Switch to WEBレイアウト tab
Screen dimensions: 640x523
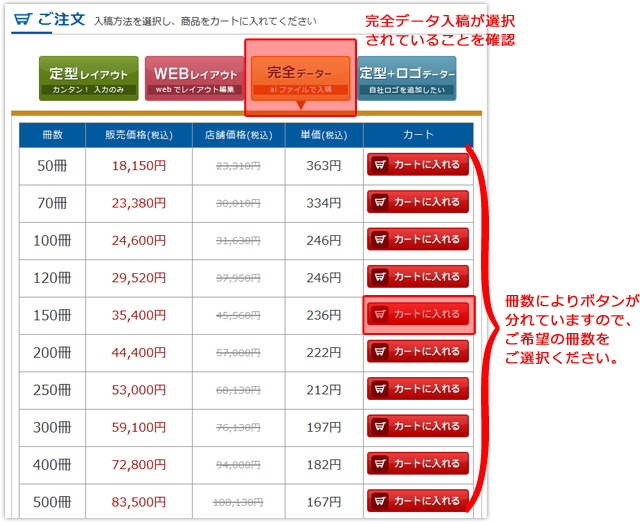click(x=194, y=78)
